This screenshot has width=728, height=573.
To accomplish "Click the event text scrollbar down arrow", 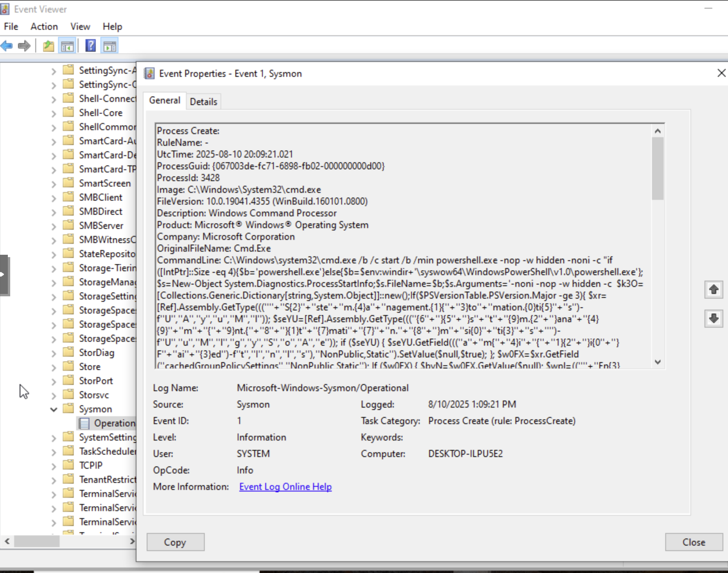I will [658, 362].
